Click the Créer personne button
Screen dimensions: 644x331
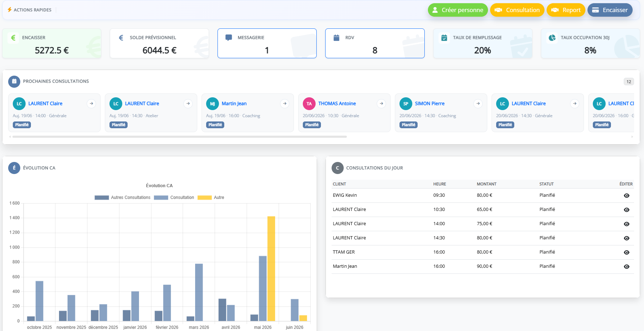point(457,10)
